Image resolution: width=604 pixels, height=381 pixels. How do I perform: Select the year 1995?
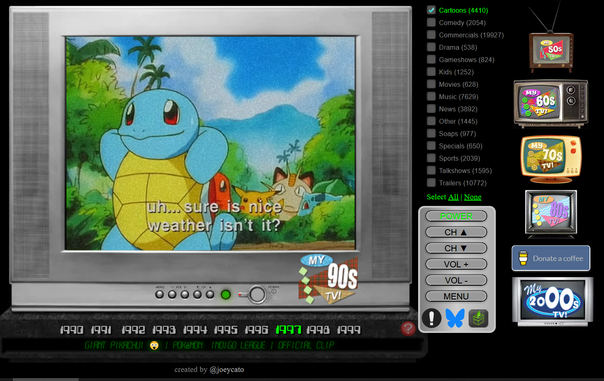(x=226, y=330)
